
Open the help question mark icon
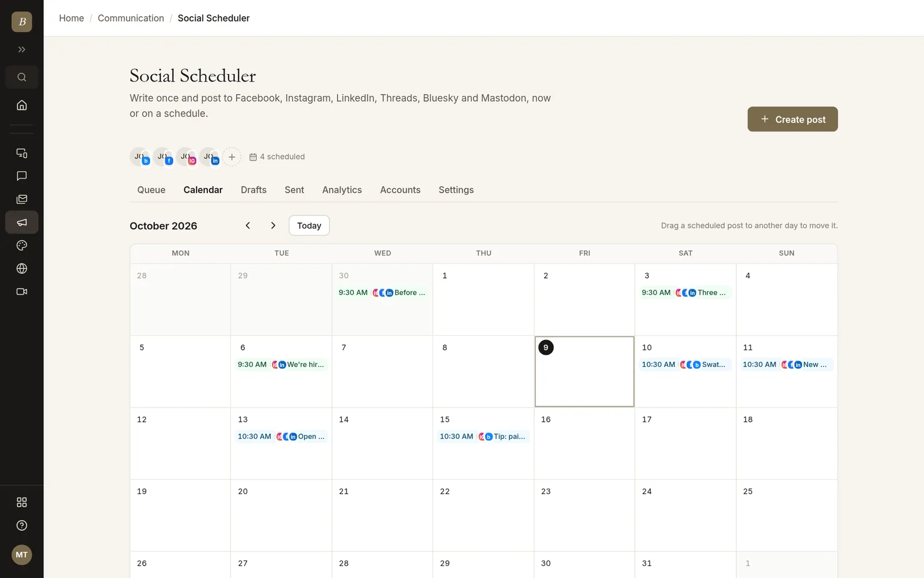22,525
